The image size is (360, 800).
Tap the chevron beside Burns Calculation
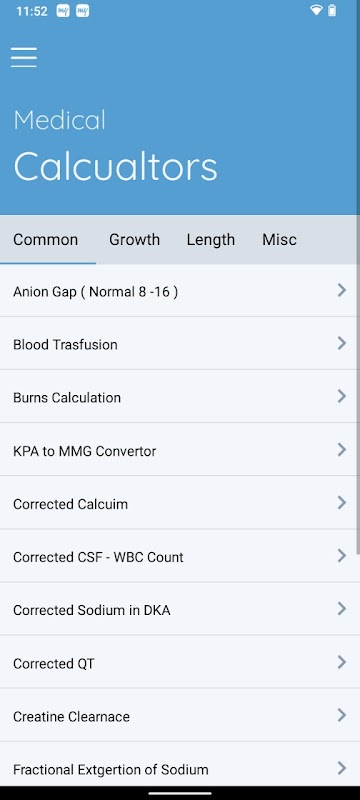(342, 396)
